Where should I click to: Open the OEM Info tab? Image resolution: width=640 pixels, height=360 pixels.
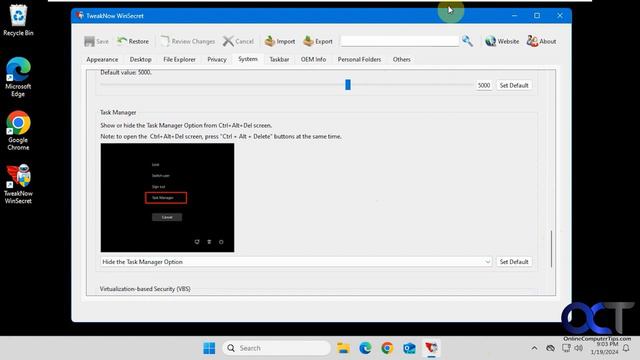tap(313, 60)
